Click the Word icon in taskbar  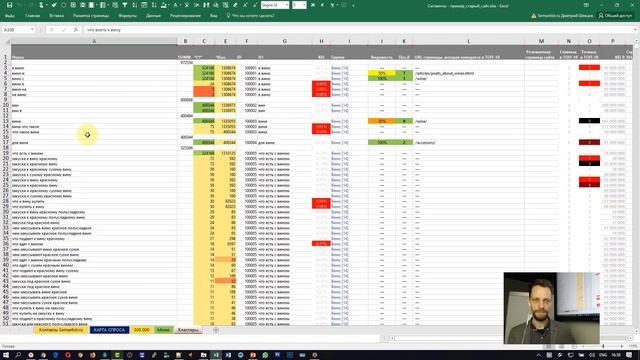(228, 355)
